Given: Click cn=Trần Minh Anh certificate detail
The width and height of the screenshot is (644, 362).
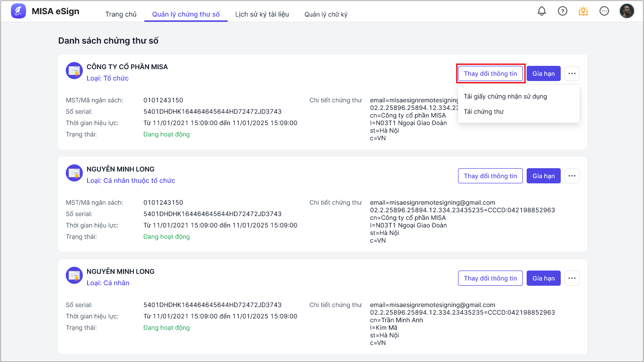Looking at the screenshot, I should pos(397,320).
